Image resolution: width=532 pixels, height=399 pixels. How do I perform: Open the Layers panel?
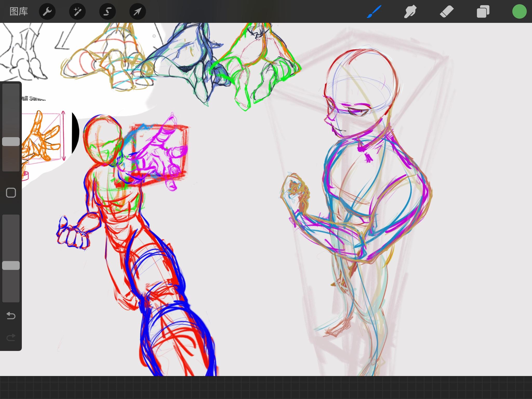(483, 11)
